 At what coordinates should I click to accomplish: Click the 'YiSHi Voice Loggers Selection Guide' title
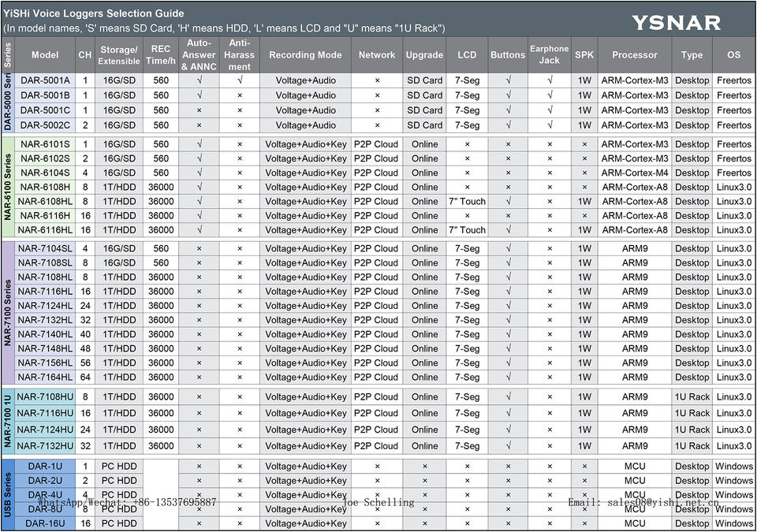point(94,13)
